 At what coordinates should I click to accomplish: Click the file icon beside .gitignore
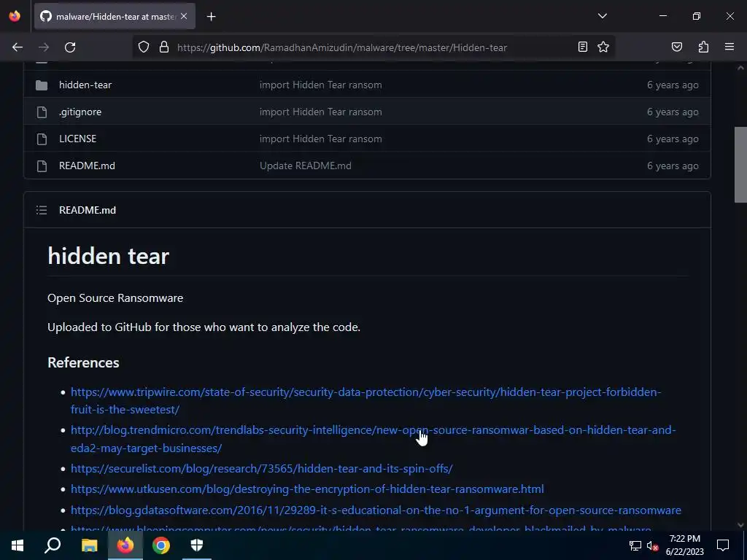pos(42,112)
